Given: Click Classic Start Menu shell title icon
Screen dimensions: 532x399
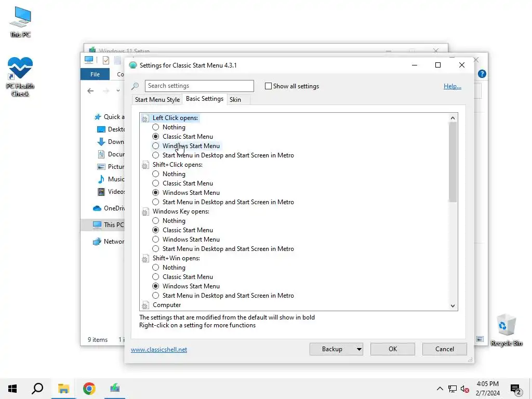Looking at the screenshot, I should coord(133,65).
